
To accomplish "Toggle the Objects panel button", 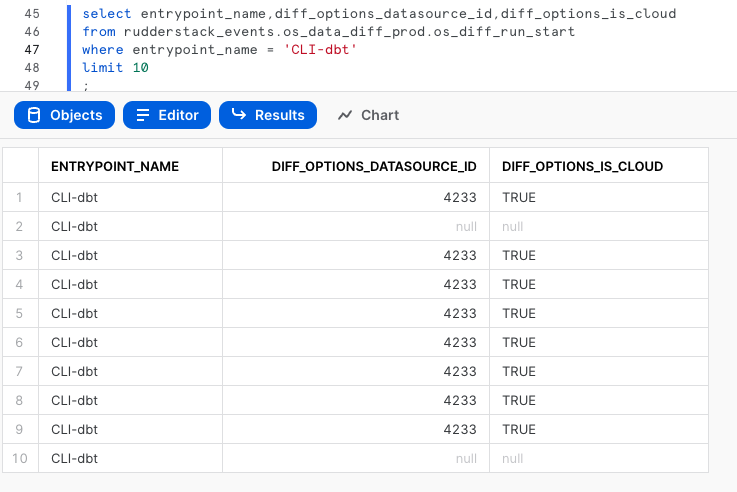I will point(64,115).
